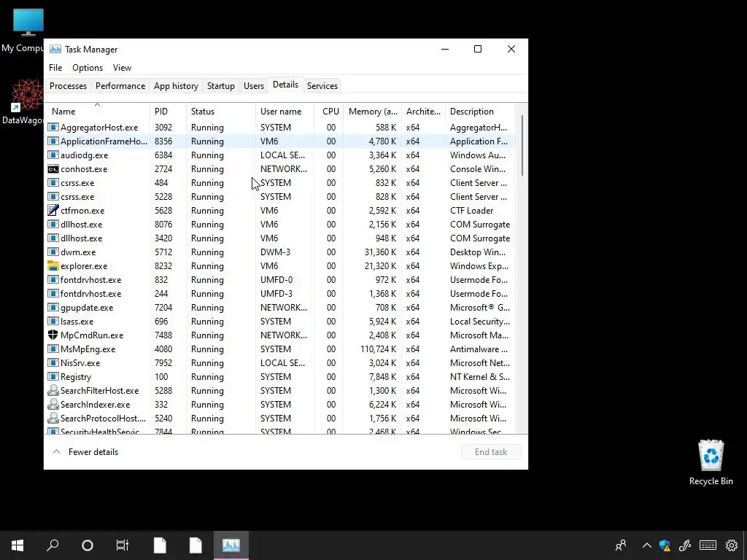The image size is (747, 560).
Task: Open the settings gear in tray
Action: [732, 545]
